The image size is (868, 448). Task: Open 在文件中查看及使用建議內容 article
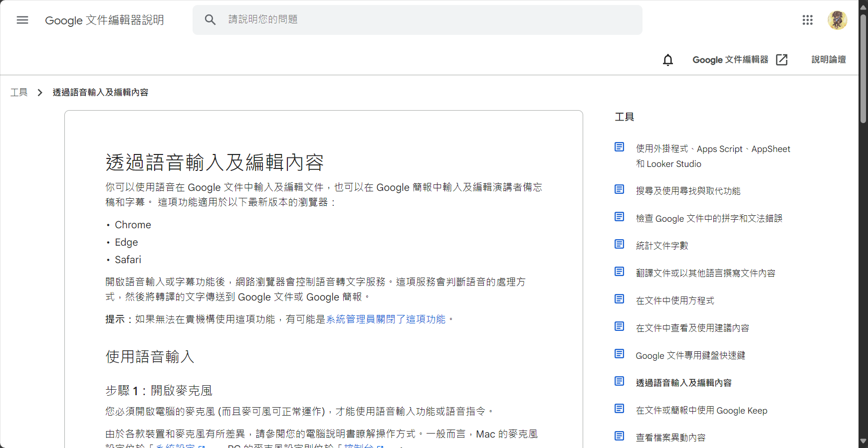[692, 328]
